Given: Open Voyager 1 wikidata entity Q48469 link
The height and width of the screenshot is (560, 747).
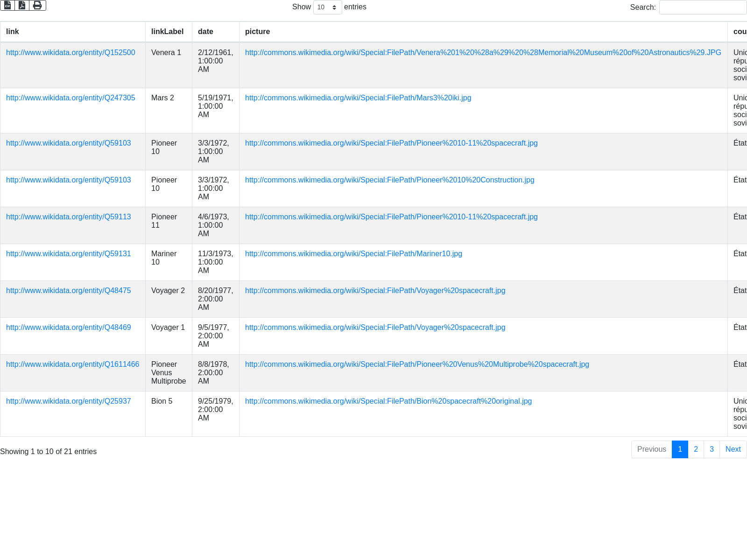Looking at the screenshot, I should 69,327.
